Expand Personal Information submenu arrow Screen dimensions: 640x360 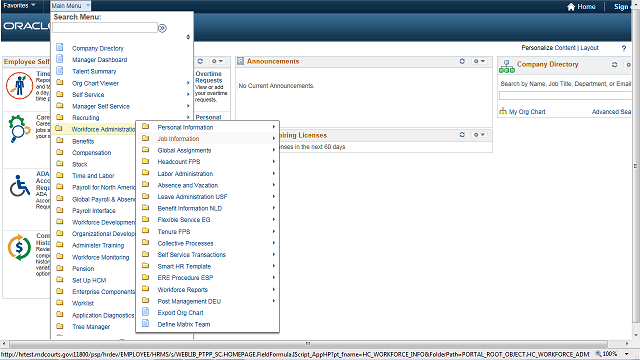(x=274, y=127)
